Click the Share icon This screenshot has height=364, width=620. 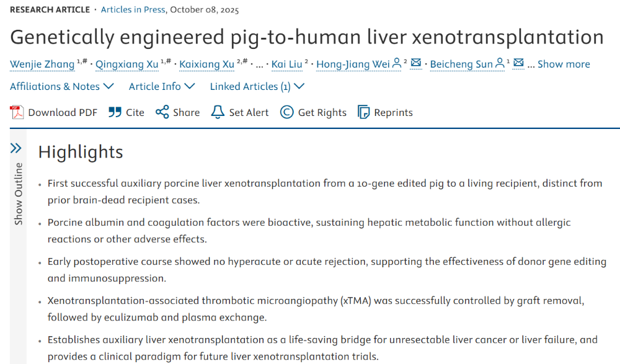pyautogui.click(x=162, y=112)
